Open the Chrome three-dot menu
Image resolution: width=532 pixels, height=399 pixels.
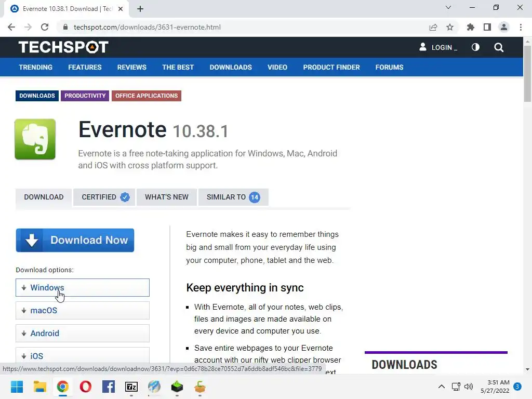(521, 27)
